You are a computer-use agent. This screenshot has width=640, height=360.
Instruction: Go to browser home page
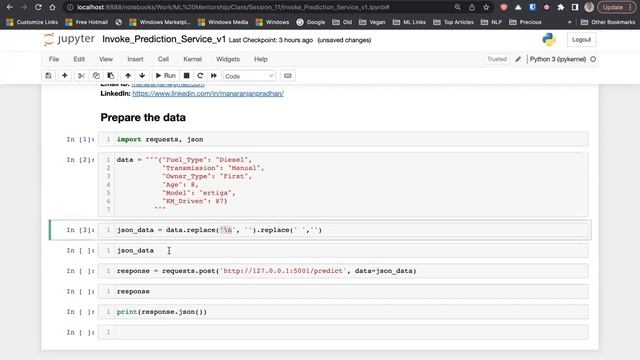point(52,7)
